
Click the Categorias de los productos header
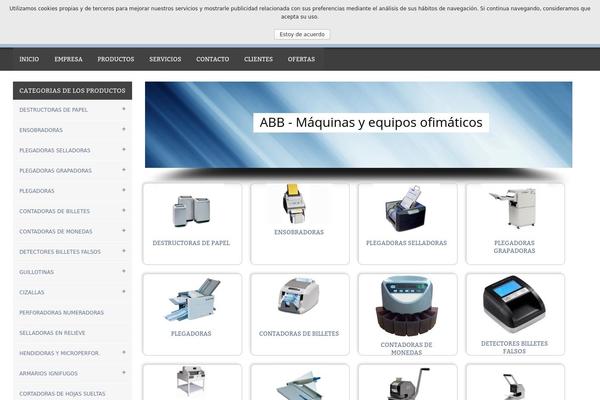[x=72, y=91]
